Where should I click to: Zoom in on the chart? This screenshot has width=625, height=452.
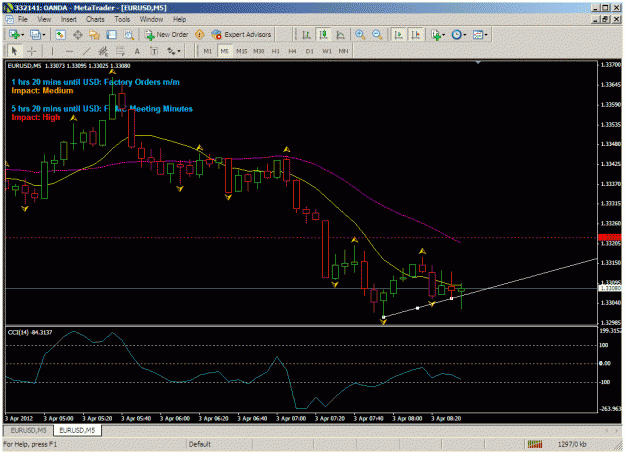[360, 35]
